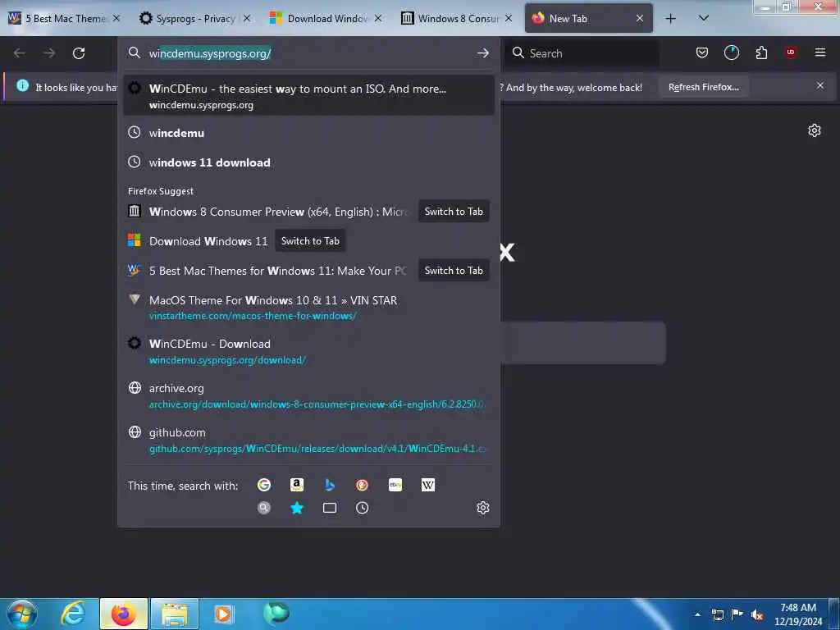
Task: Search this time with Wikipedia
Action: (x=427, y=485)
